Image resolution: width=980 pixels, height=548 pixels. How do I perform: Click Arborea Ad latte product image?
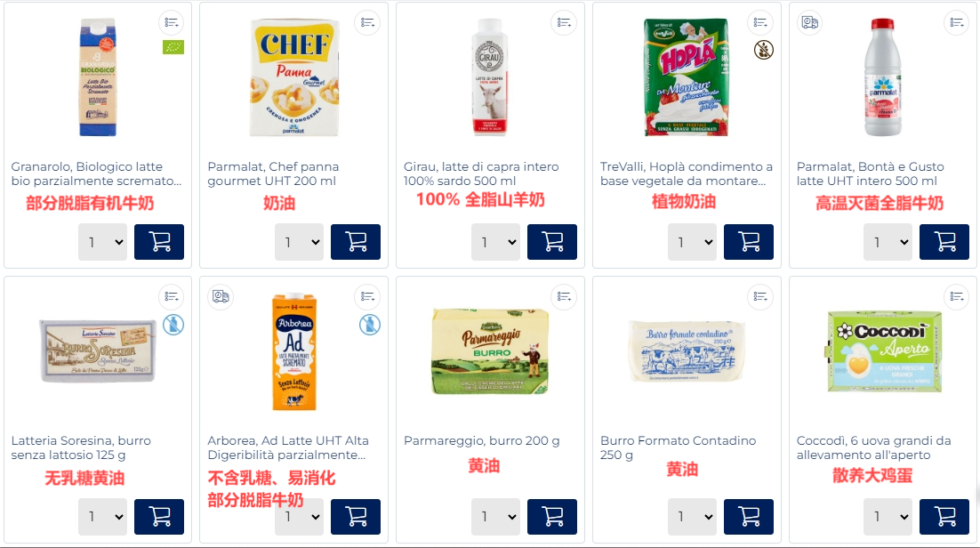(293, 351)
